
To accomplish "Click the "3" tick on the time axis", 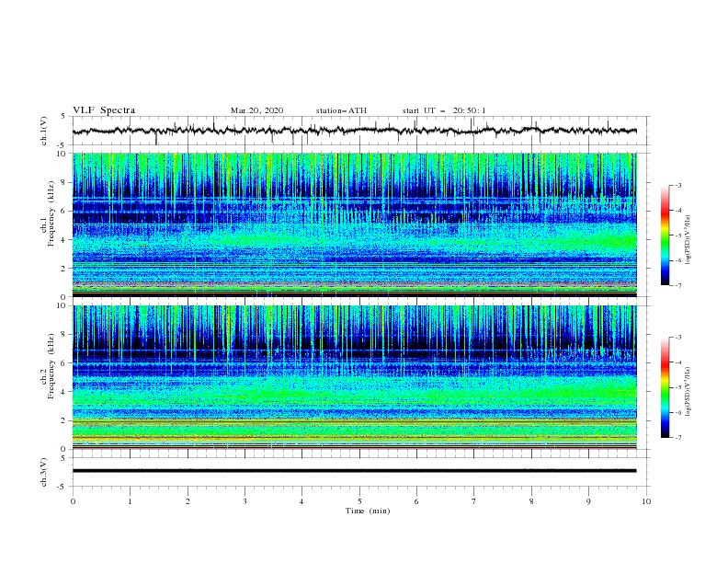I will pos(245,501).
